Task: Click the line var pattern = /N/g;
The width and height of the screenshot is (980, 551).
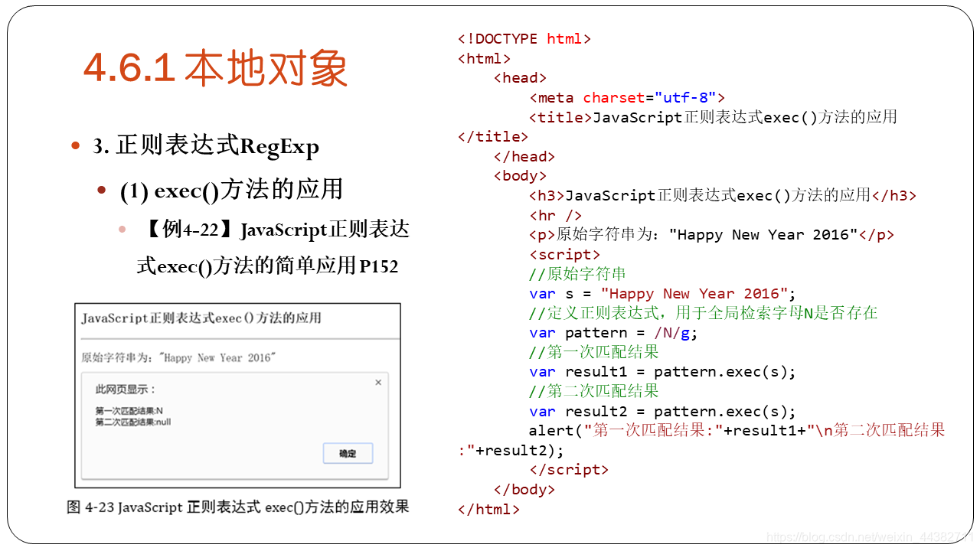Action: [613, 332]
